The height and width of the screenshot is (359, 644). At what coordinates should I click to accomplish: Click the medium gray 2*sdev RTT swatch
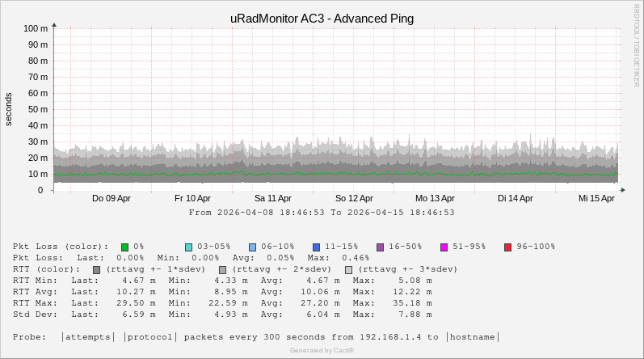coord(222,269)
